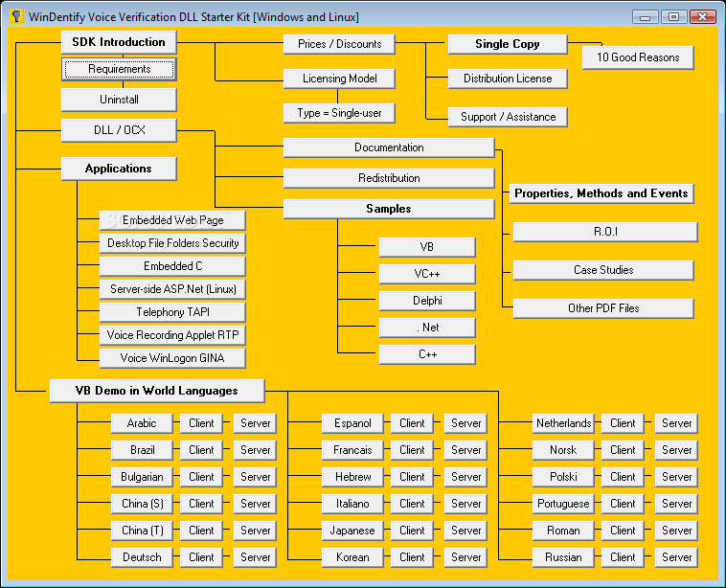Close the WinDentify window
The width and height of the screenshot is (726, 588).
point(703,17)
